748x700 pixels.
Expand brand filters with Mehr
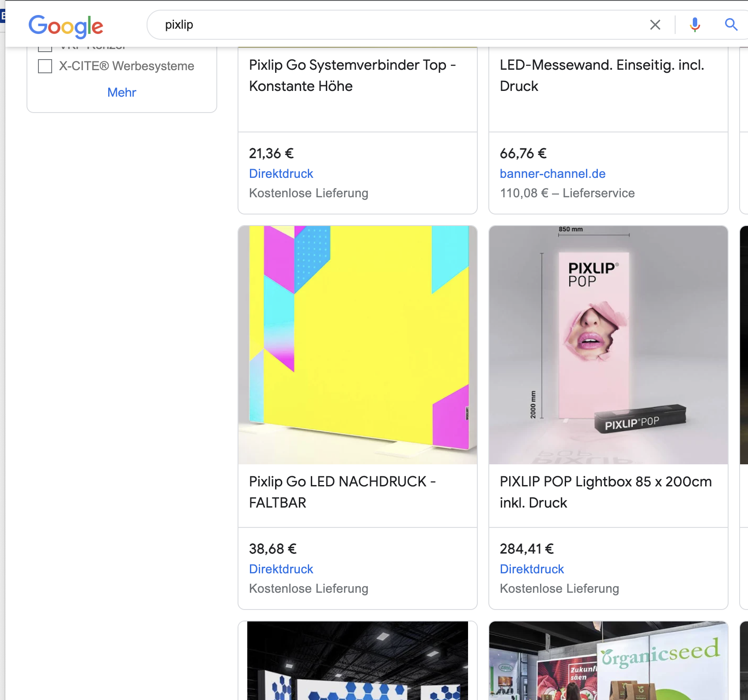[x=121, y=92]
